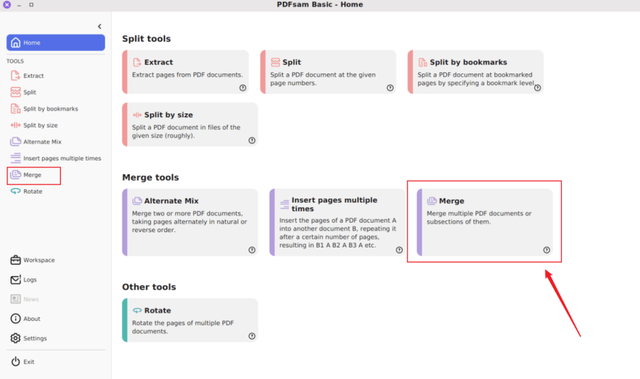Viewport: 640px width, 379px height.
Task: Open the Workspace label in the sidebar
Action: point(39,260)
